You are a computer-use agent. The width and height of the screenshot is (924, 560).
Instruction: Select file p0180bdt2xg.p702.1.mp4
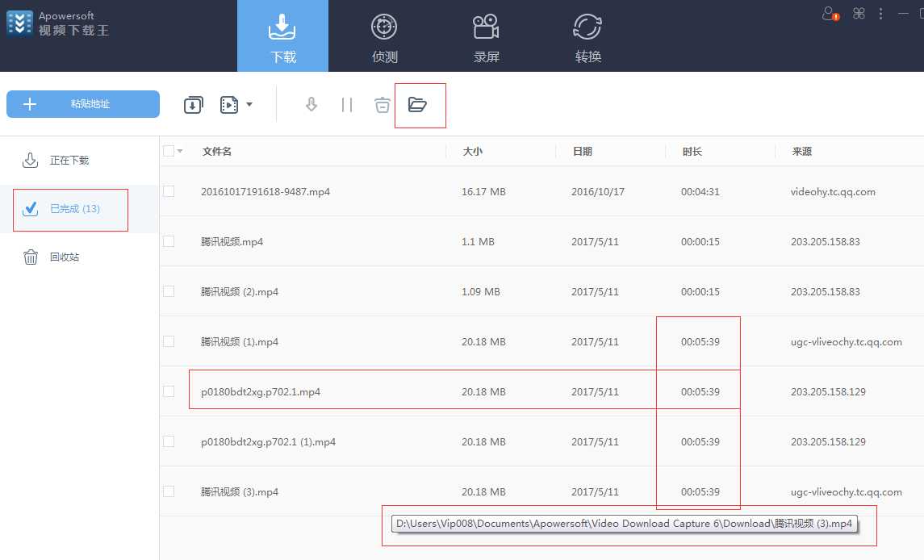[261, 392]
